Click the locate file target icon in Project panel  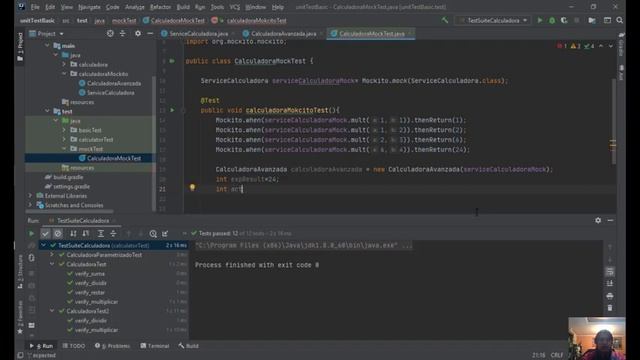point(110,33)
